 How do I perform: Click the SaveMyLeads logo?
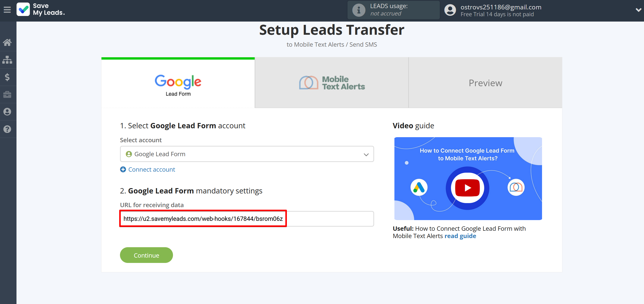point(41,9)
